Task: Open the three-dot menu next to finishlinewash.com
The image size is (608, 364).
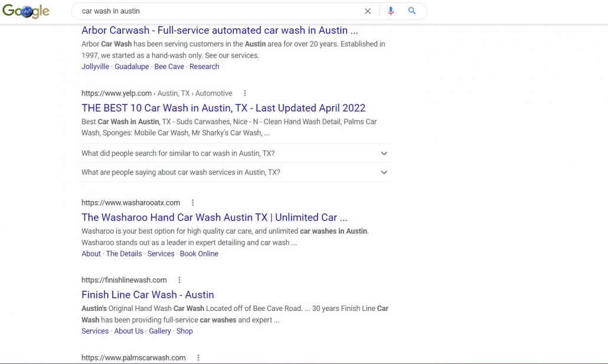Action: pos(179,280)
